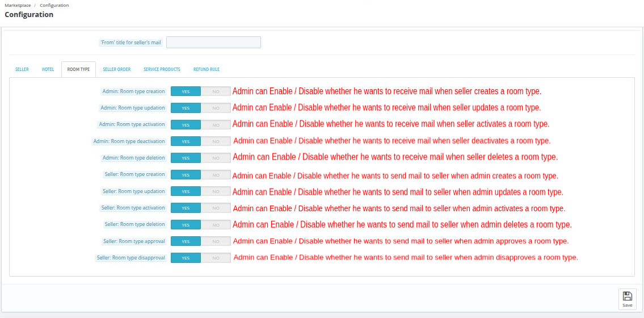The width and height of the screenshot is (644, 318).
Task: Click the 'Admin: Room type deactivation' label
Action: pos(129,141)
